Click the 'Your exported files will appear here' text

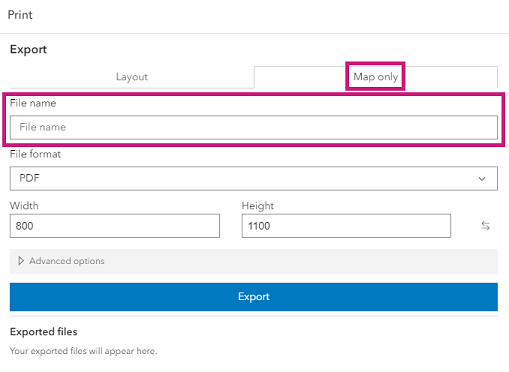pyautogui.click(x=83, y=351)
